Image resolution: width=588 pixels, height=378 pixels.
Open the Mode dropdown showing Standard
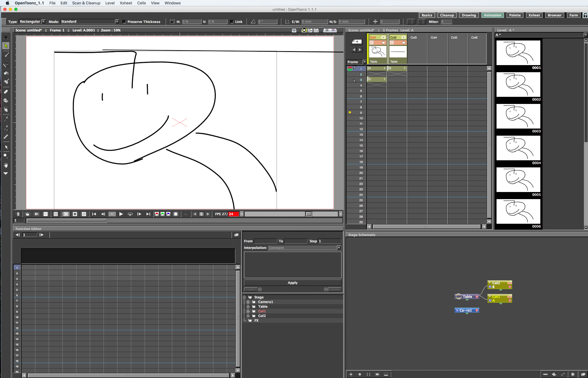coord(117,21)
